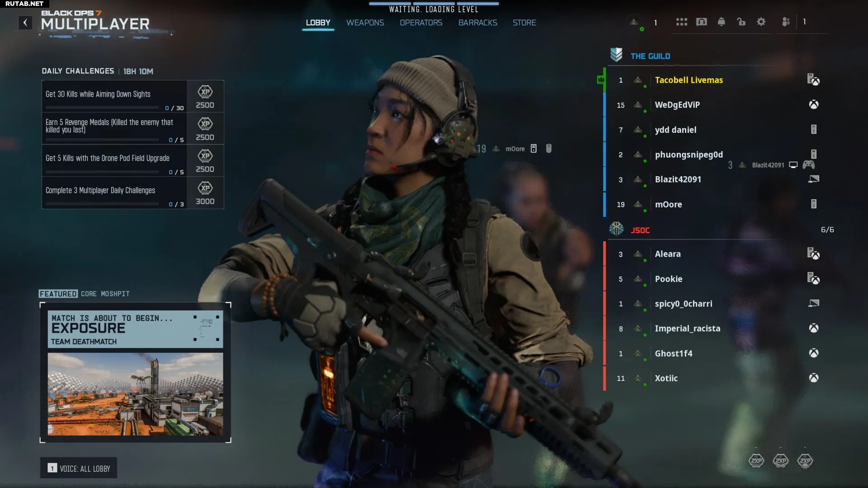Open the social friends icon
This screenshot has width=868, height=488.
[786, 22]
